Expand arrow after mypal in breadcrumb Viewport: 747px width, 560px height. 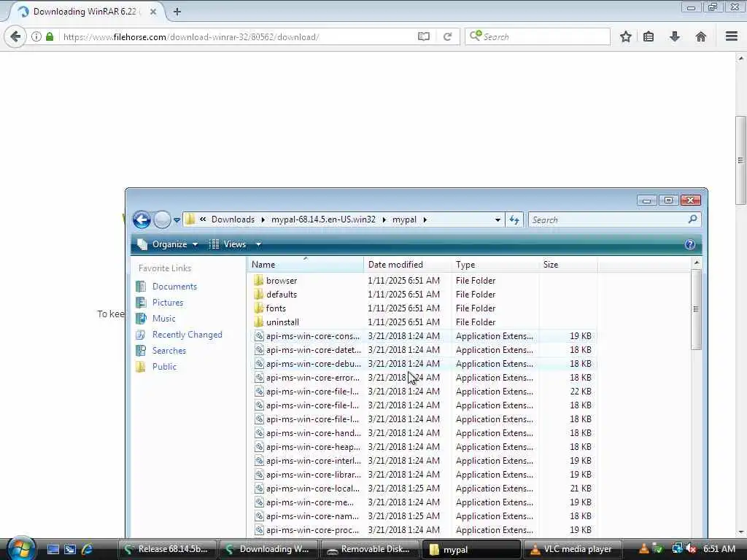pos(425,219)
